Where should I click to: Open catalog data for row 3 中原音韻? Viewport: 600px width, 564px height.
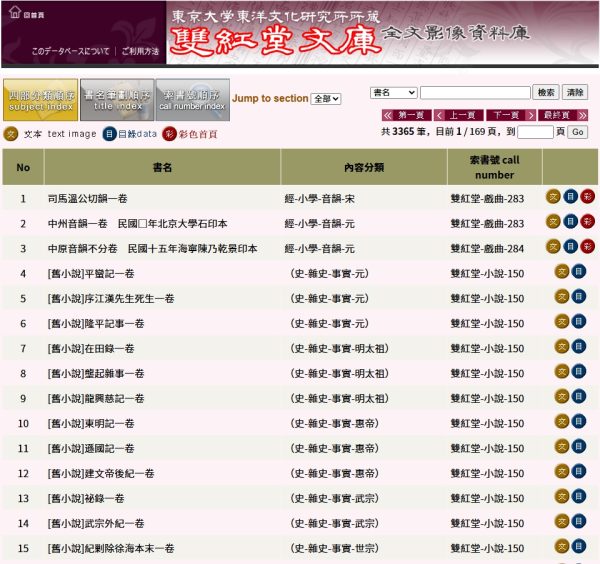570,246
